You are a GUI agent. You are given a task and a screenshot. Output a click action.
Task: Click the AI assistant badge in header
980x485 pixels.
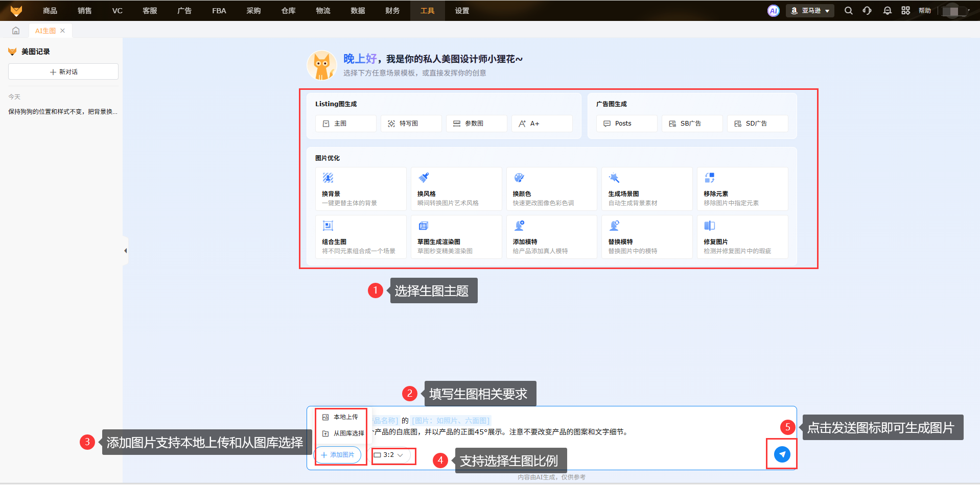click(x=773, y=11)
